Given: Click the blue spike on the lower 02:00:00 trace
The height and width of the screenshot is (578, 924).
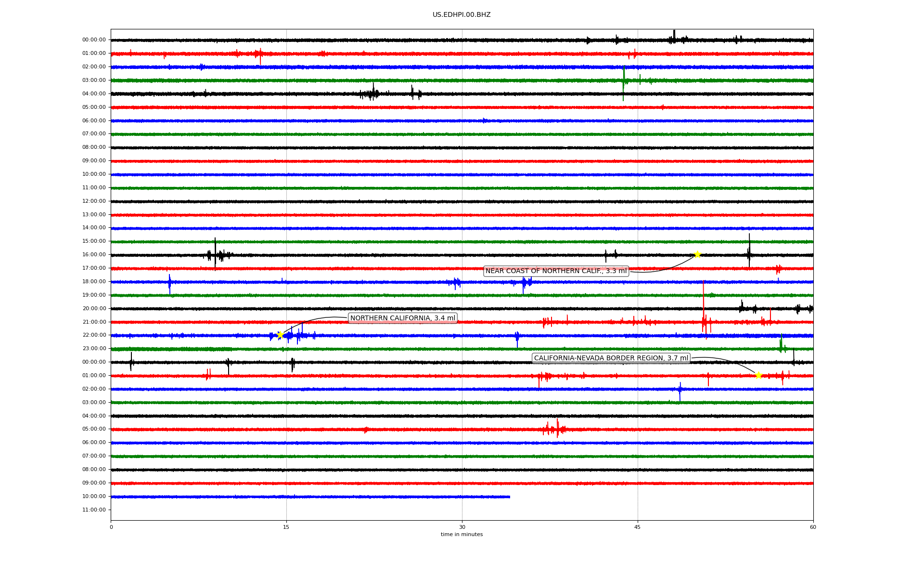Looking at the screenshot, I should [x=680, y=392].
